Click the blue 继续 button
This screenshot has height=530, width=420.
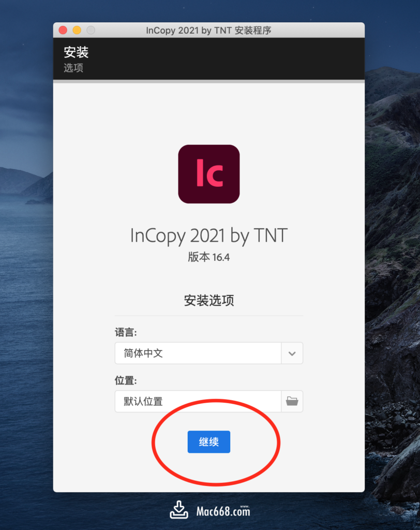pos(209,442)
